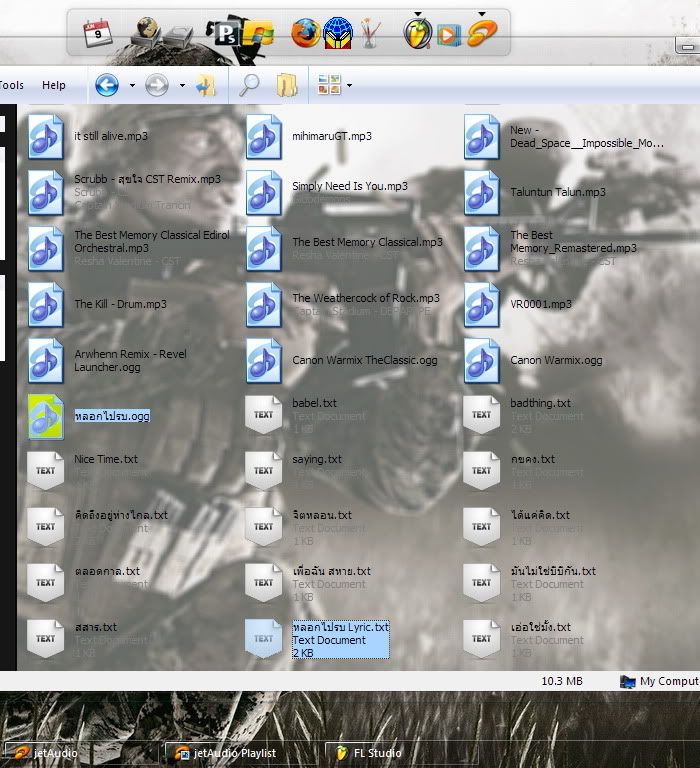Select the มันไม่ใช่บิบิกัน.txt file name

(553, 571)
